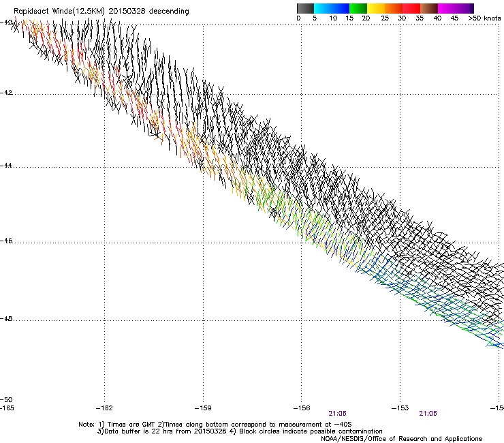Screen dimensions: 504x443
Task: Click the -46 latitude axis label
Action: pyautogui.click(x=6, y=241)
